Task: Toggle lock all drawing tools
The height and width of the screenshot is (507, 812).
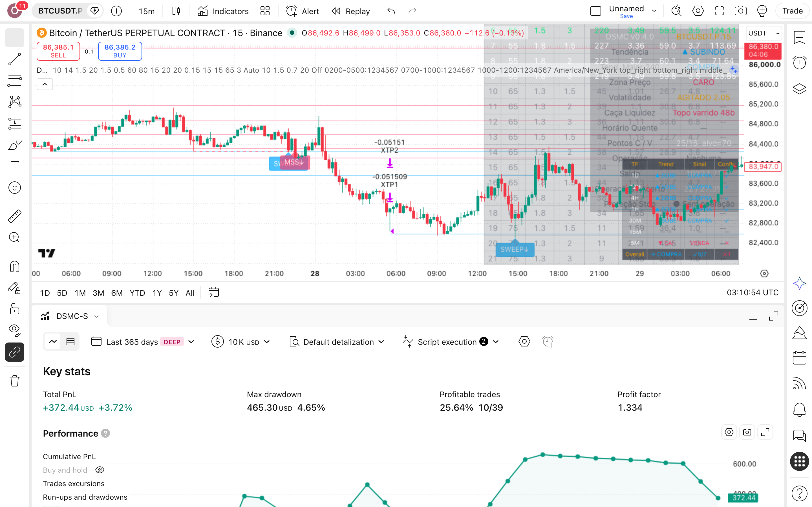Action: tap(14, 309)
